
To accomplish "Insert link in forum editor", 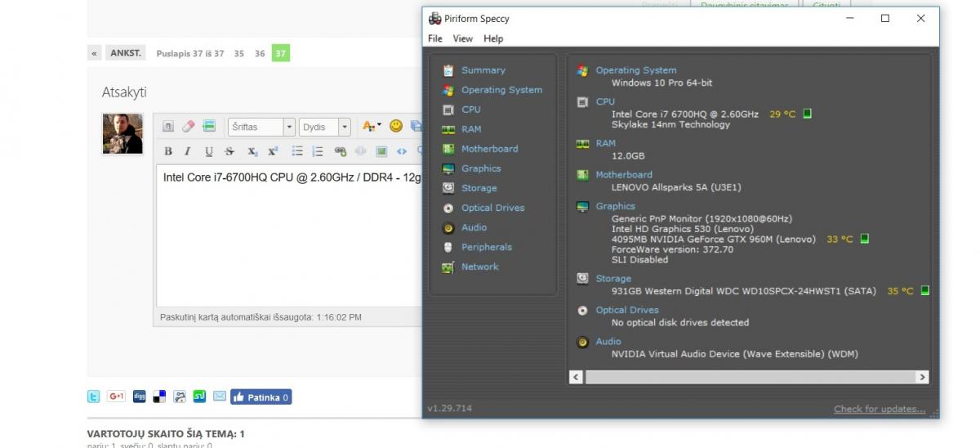I will [341, 151].
